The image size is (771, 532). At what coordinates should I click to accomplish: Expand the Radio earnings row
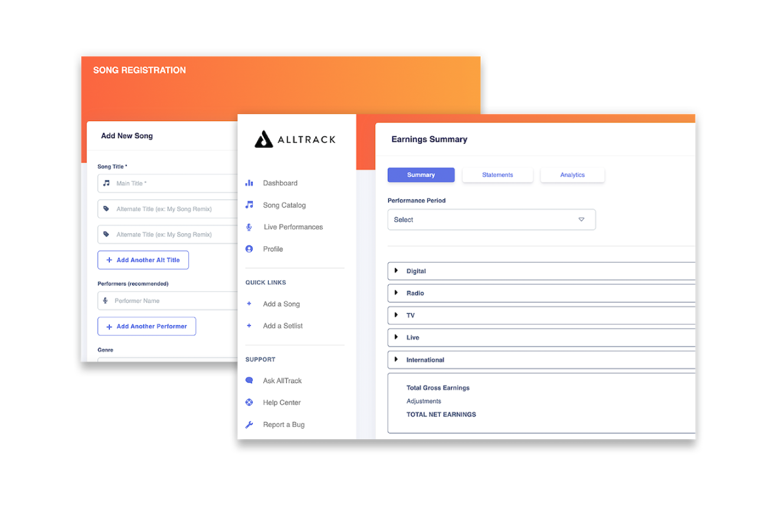coord(397,293)
